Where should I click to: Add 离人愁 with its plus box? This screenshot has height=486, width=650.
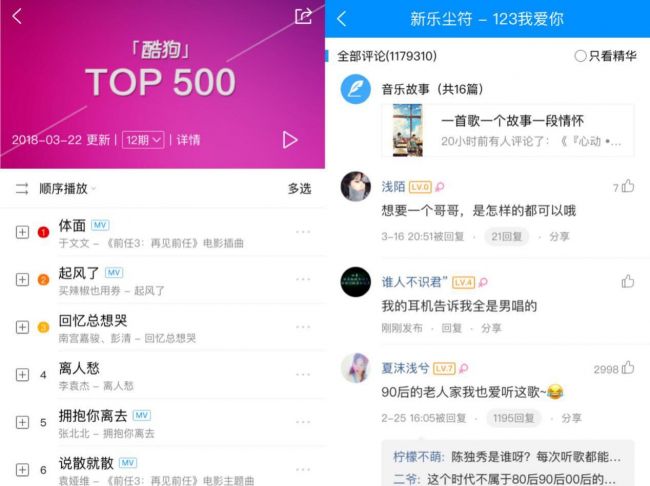(x=22, y=375)
